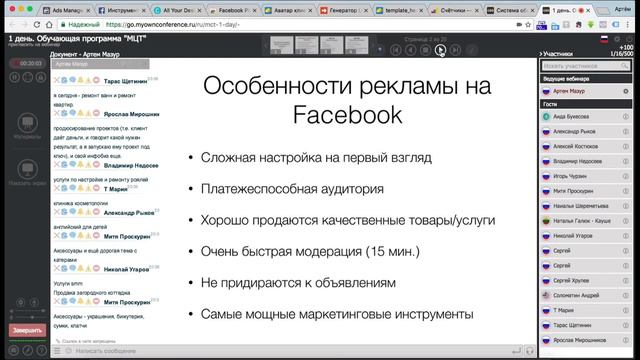Click the help question mark icon
Screen dimensions: 640x360
(41, 350)
